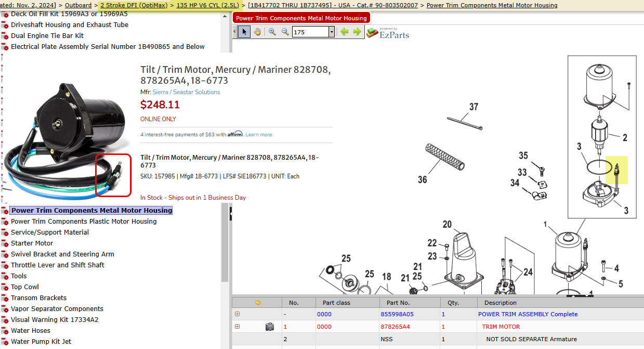Click TRIM MOTOR description

click(501, 327)
